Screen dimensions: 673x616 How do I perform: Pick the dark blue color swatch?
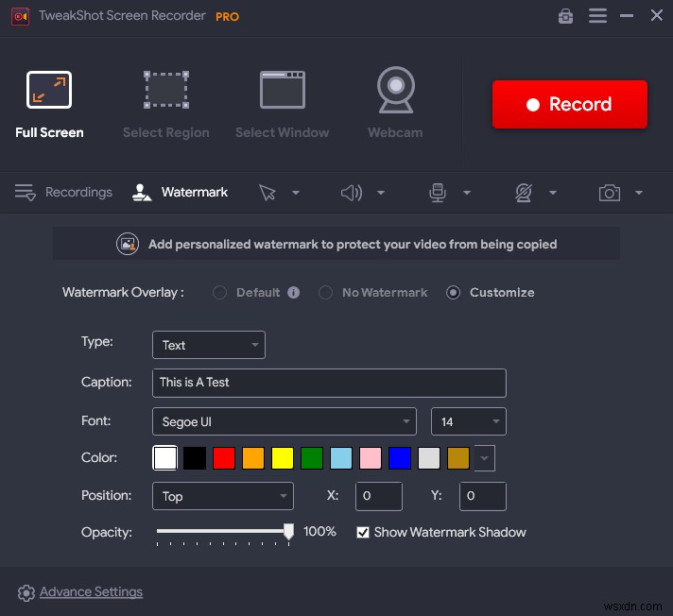(399, 457)
